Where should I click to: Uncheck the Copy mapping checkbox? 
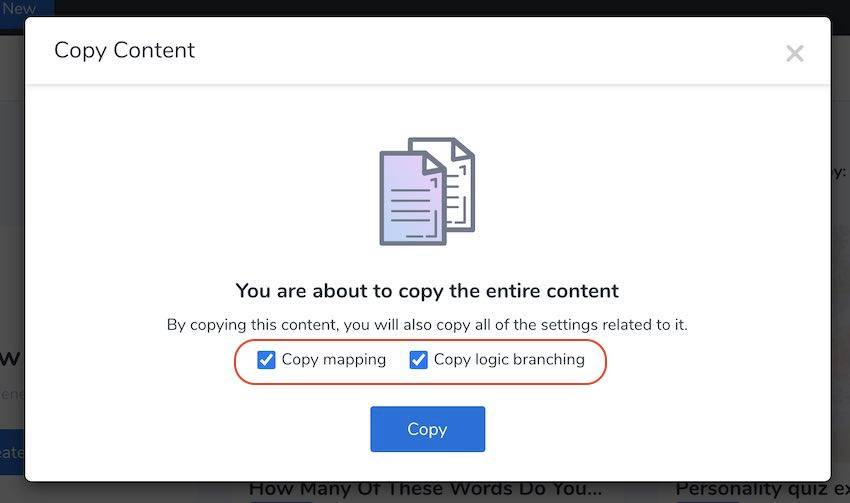[266, 359]
